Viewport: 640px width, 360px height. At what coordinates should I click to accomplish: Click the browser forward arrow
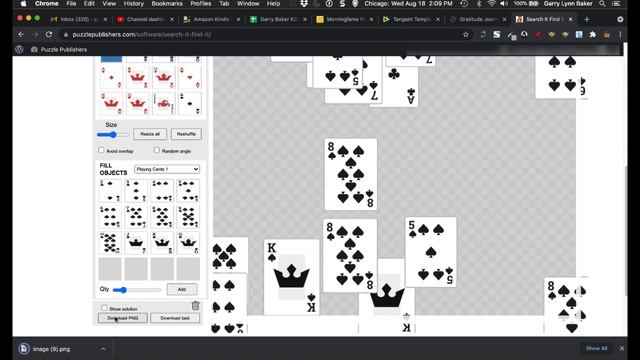coord(35,35)
